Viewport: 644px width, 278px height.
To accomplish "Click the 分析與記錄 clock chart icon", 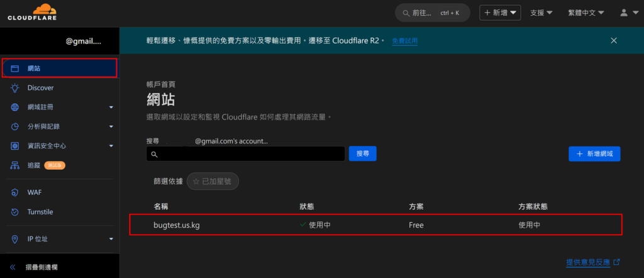I will (x=15, y=126).
